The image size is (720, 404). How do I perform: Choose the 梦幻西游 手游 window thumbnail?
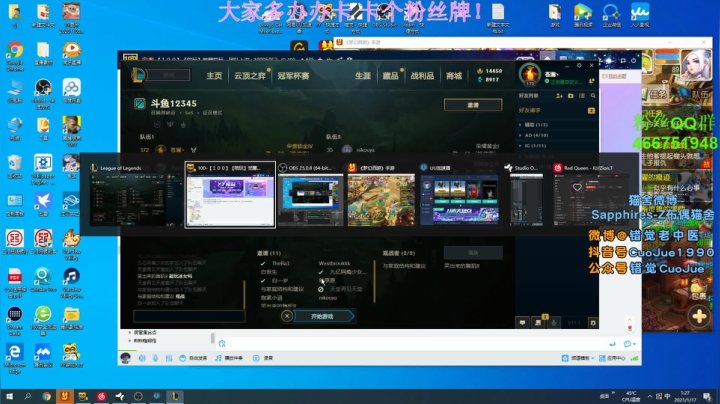click(x=381, y=195)
